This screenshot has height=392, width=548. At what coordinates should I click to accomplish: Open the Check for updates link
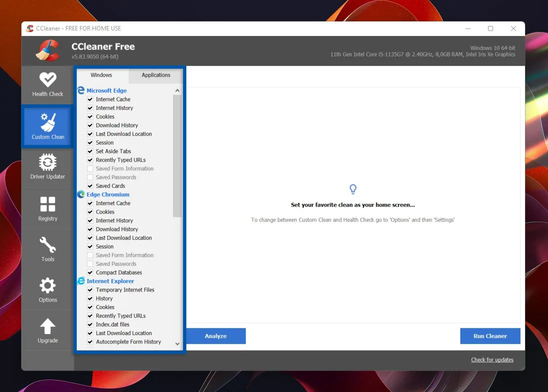click(492, 360)
